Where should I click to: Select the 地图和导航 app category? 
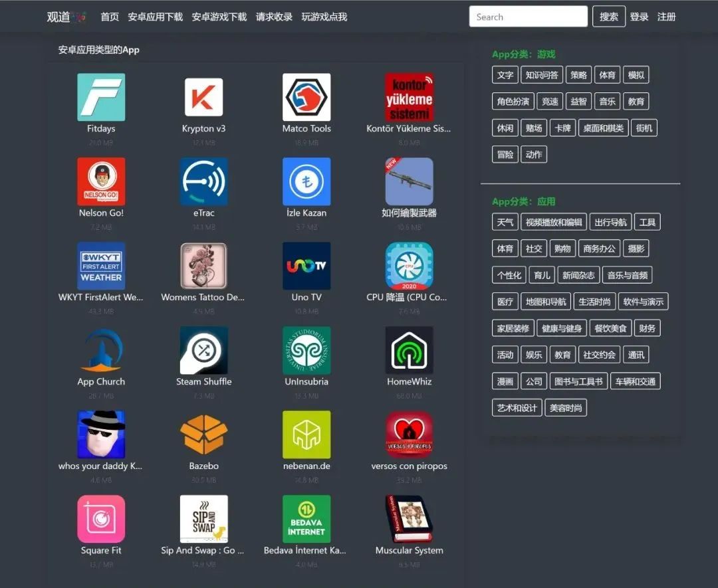546,302
